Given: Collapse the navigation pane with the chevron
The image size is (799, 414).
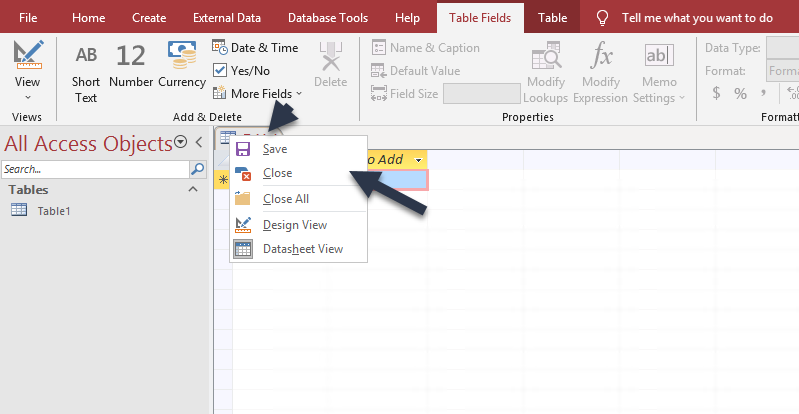Looking at the screenshot, I should [x=198, y=143].
